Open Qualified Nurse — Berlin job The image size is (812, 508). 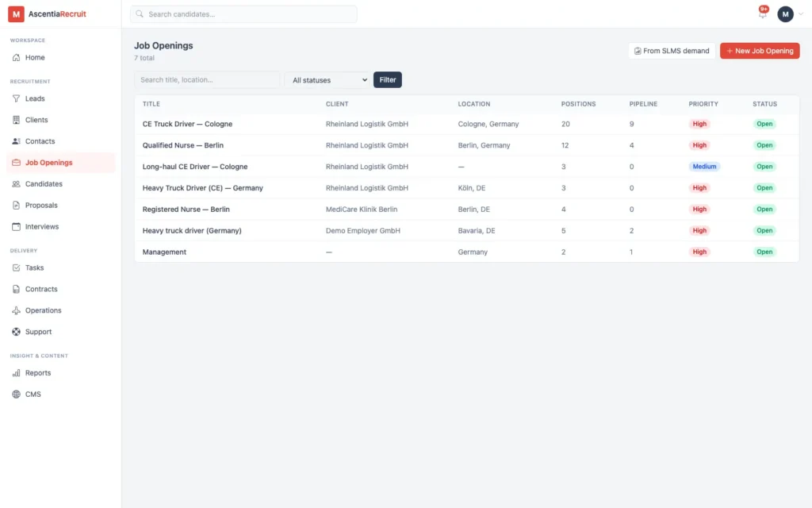(183, 145)
